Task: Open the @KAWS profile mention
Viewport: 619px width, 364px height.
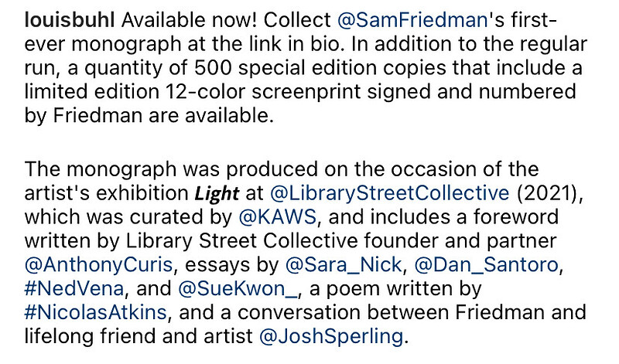Action: [x=278, y=217]
